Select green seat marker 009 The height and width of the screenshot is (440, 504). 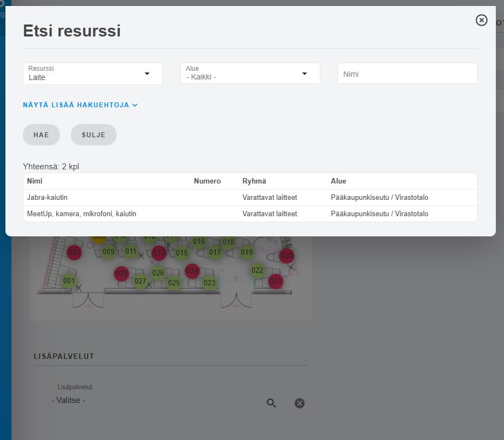point(108,252)
